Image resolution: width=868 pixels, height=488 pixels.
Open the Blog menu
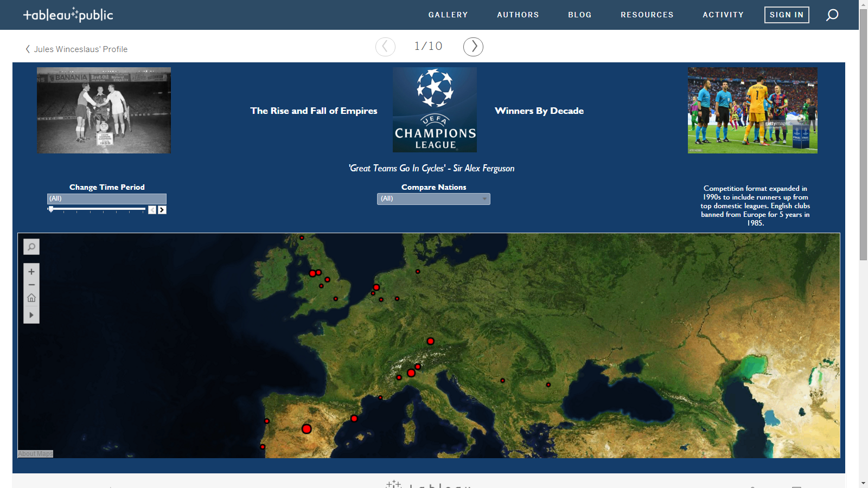580,15
